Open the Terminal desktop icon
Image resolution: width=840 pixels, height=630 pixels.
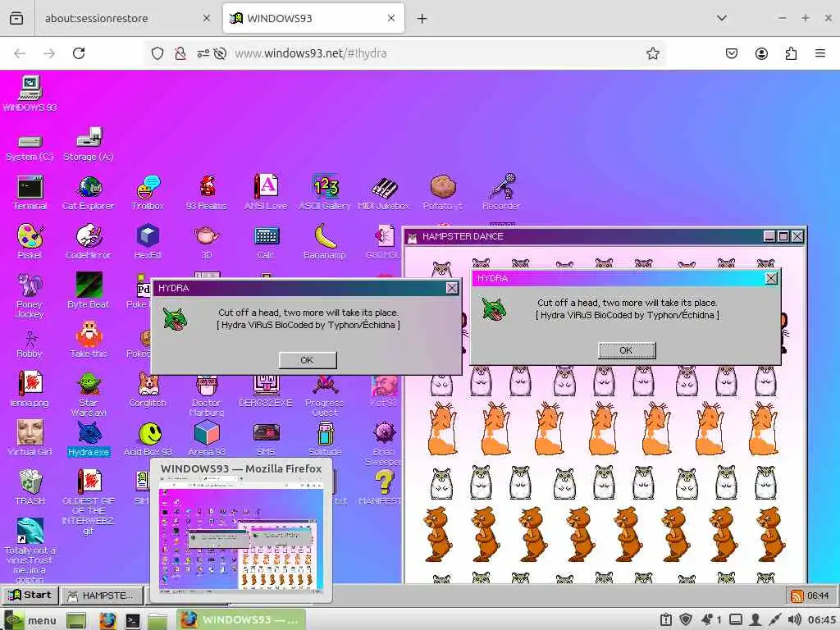pyautogui.click(x=30, y=192)
